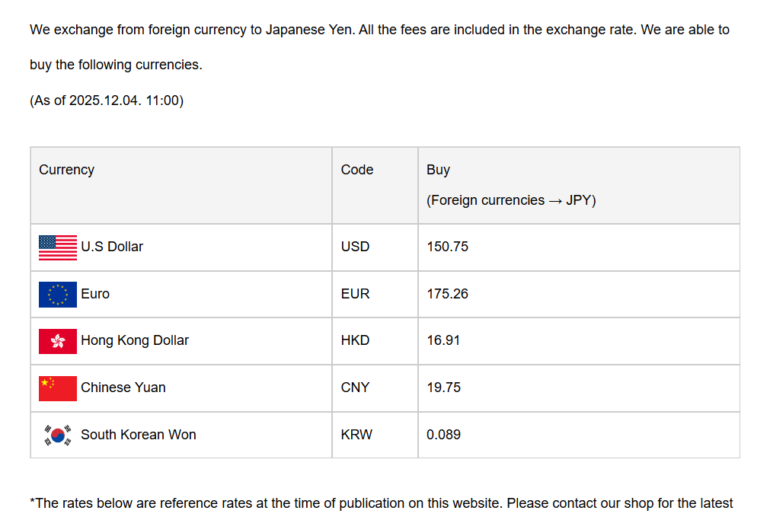Click the 150.75 buy rate value
770x520 pixels.
pyautogui.click(x=447, y=246)
